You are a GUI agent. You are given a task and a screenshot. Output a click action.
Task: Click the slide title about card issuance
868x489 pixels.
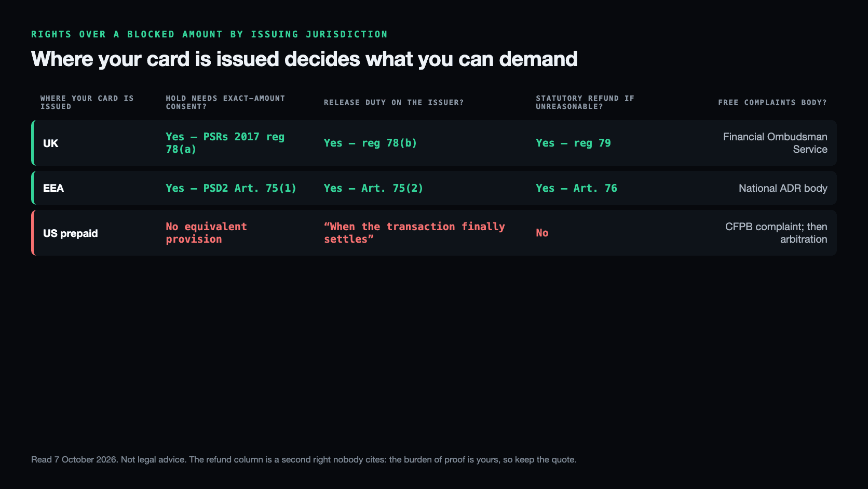pos(304,59)
